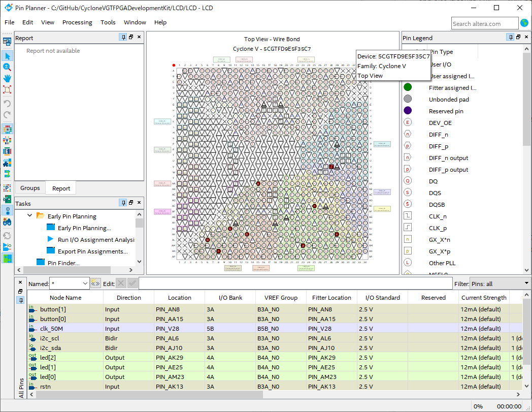The height and width of the screenshot is (412, 532).
Task: Click the Redo arrow icon
Action: click(7, 115)
